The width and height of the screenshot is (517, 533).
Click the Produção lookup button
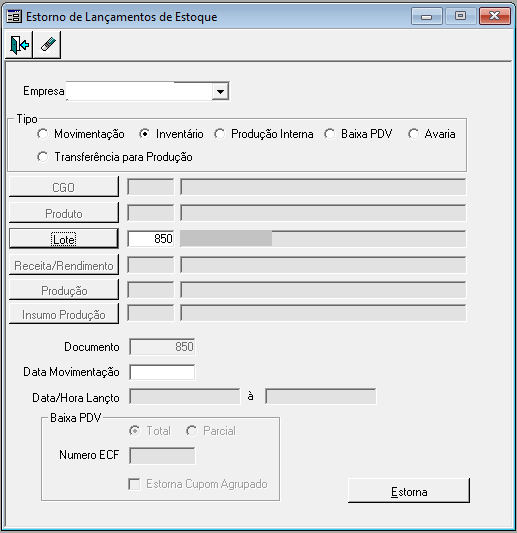coord(64,290)
